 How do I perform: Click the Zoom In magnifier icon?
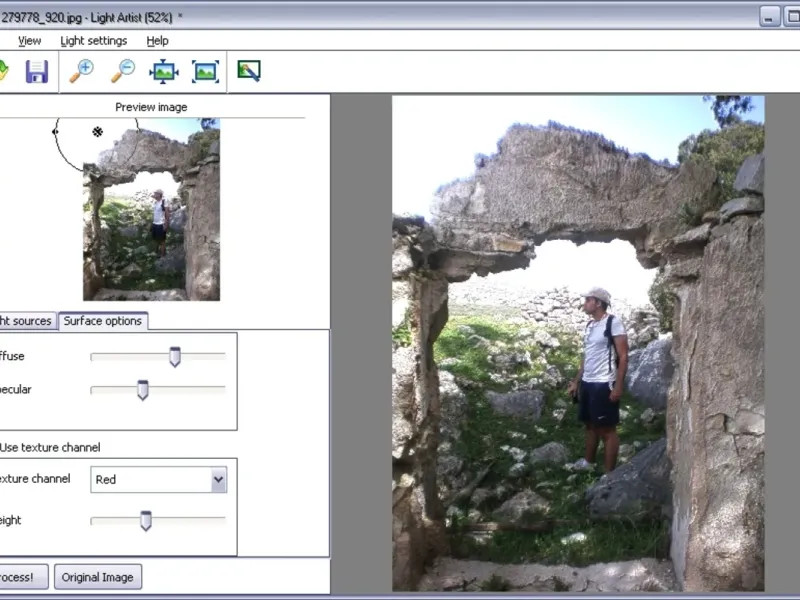[x=81, y=71]
